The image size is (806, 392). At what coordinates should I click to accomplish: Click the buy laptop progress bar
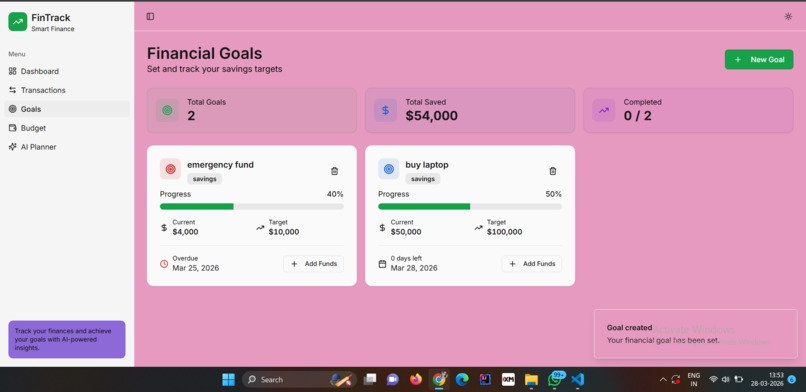pos(470,207)
